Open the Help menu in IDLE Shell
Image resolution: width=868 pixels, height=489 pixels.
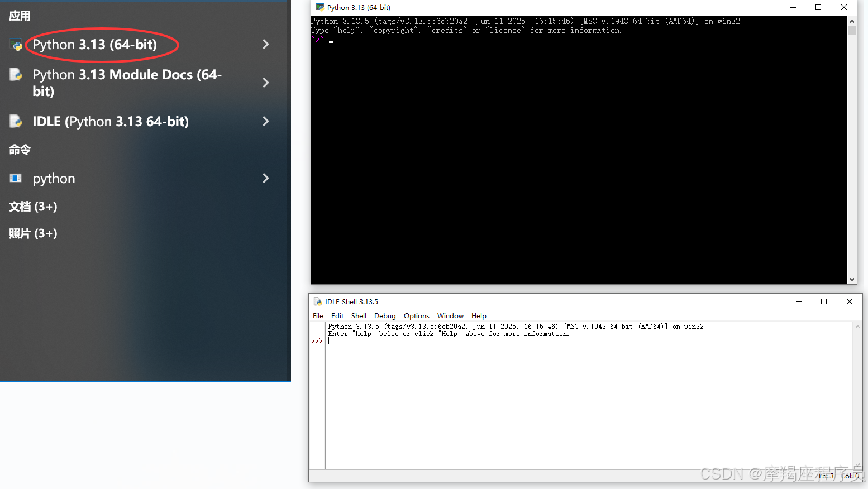pos(479,315)
